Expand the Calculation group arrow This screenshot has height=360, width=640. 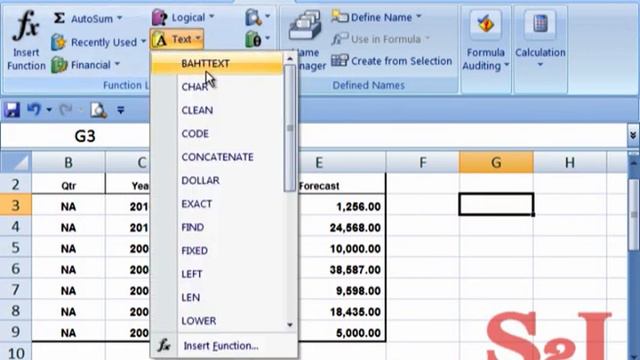pyautogui.click(x=540, y=65)
